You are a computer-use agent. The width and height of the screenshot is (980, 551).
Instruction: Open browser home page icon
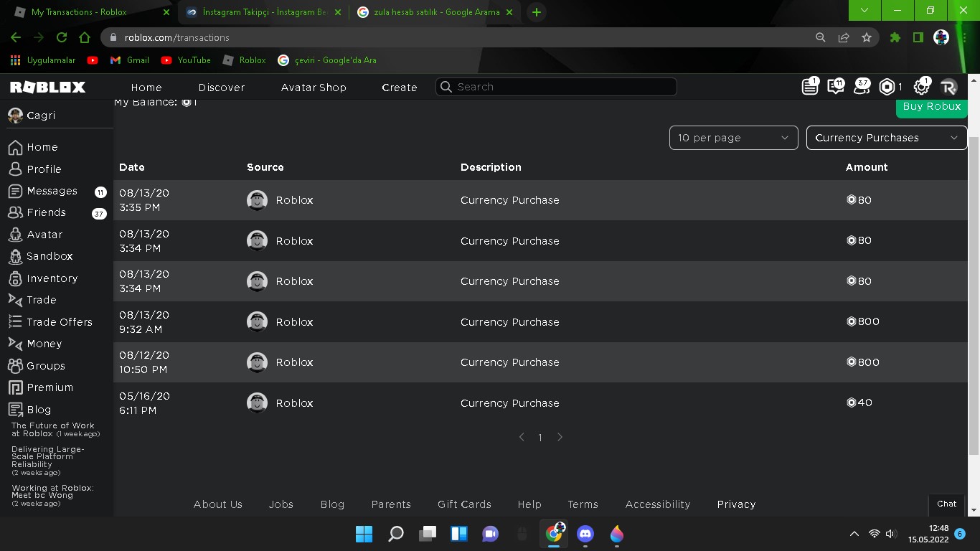coord(85,37)
